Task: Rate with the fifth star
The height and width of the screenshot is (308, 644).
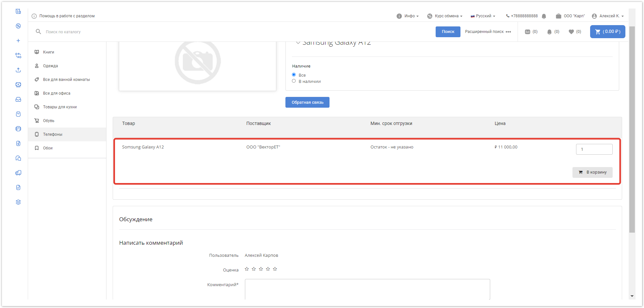Action: click(275, 269)
